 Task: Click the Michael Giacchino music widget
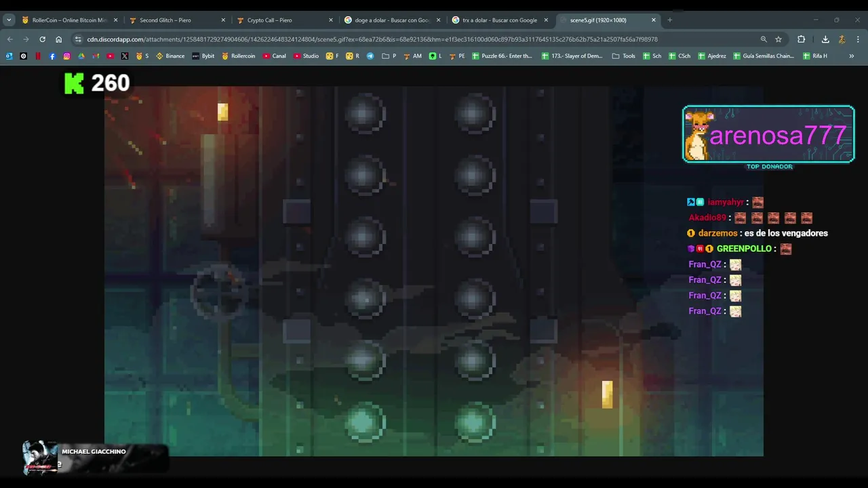[94, 457]
